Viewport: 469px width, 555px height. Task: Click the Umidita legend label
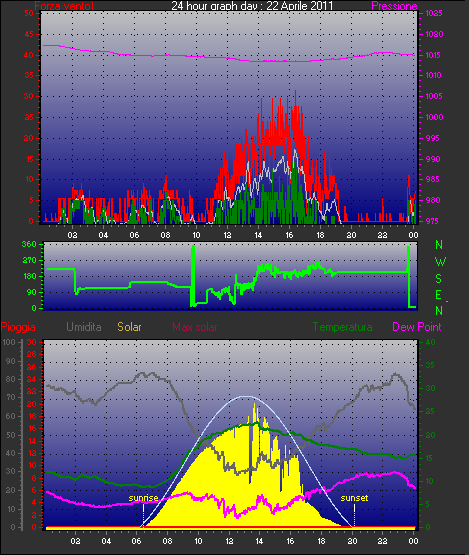pos(84,327)
